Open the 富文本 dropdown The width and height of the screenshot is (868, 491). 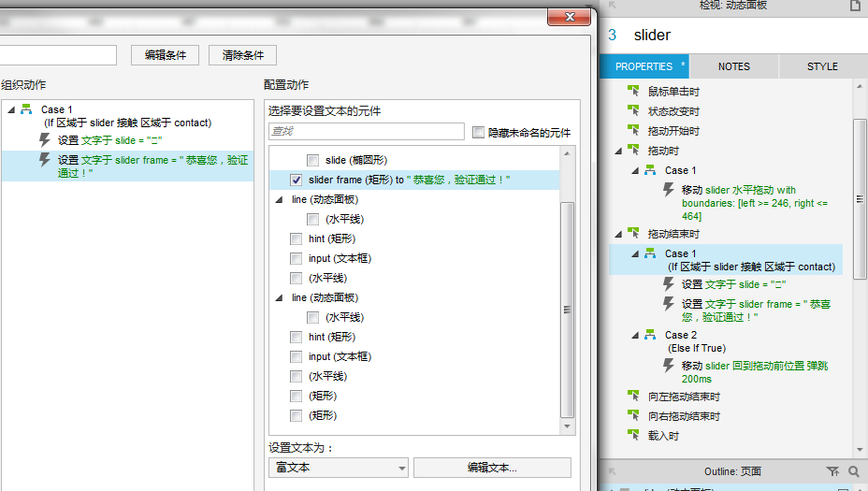coord(338,468)
